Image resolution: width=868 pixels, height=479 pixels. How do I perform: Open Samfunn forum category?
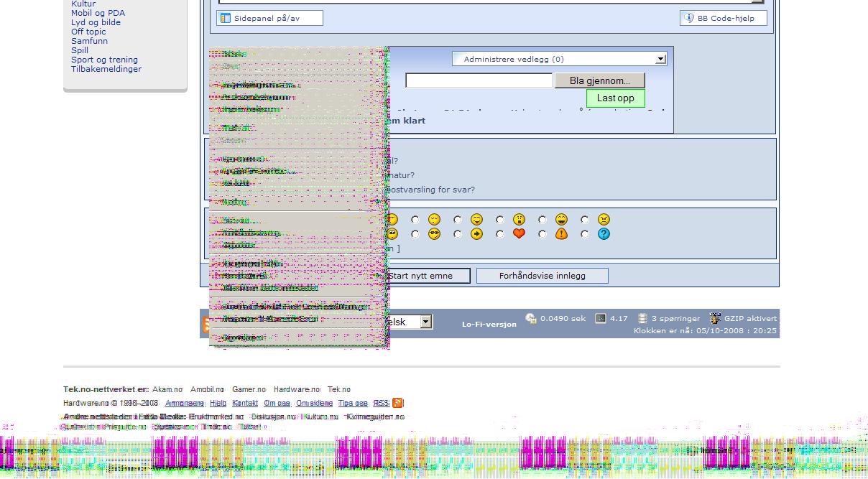point(89,41)
